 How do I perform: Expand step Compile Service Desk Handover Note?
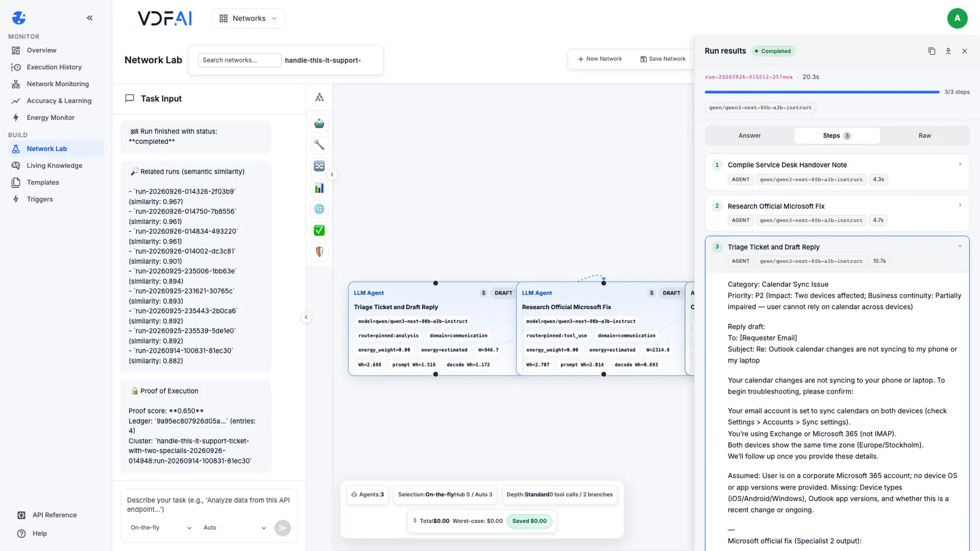pos(837,172)
